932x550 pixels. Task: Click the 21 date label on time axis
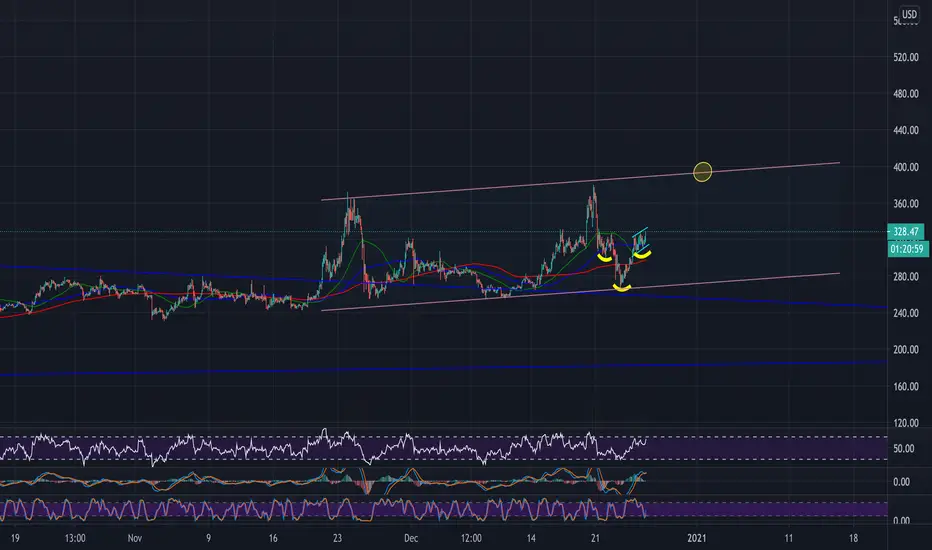595,538
